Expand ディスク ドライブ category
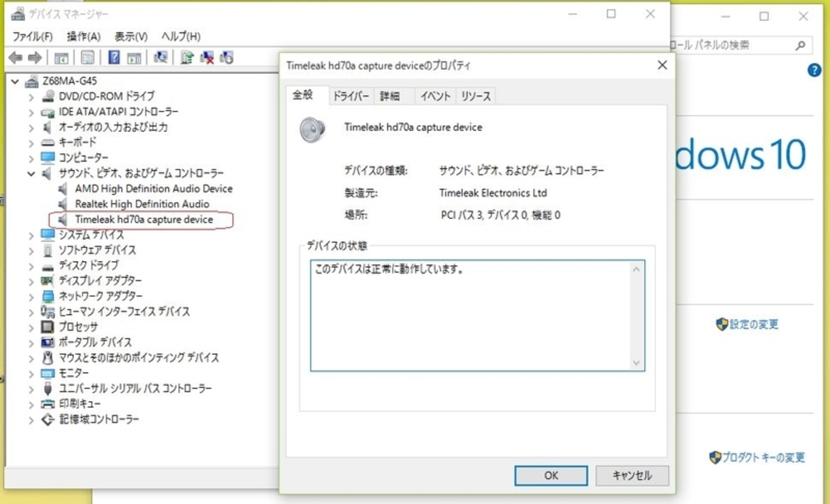 pyautogui.click(x=31, y=265)
